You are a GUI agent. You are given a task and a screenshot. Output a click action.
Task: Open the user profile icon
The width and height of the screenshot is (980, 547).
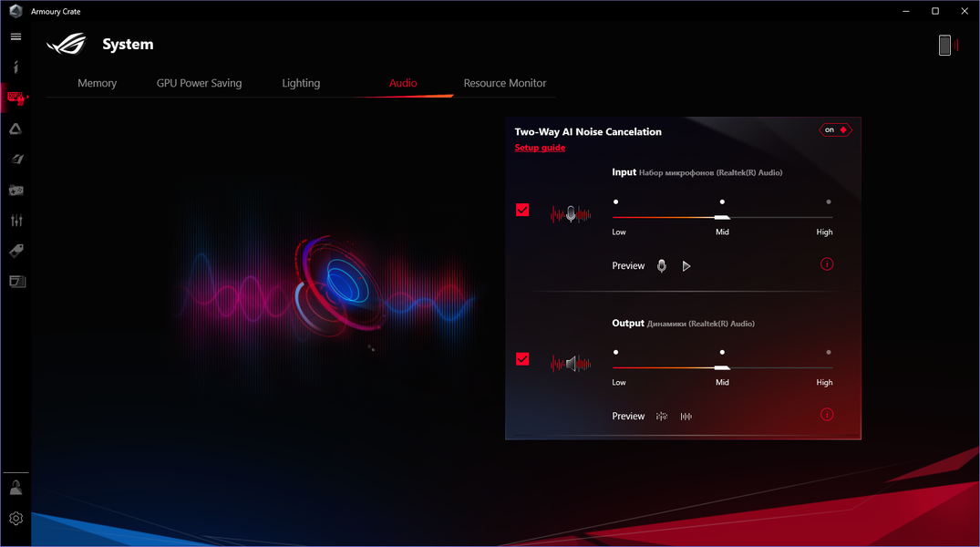[16, 488]
